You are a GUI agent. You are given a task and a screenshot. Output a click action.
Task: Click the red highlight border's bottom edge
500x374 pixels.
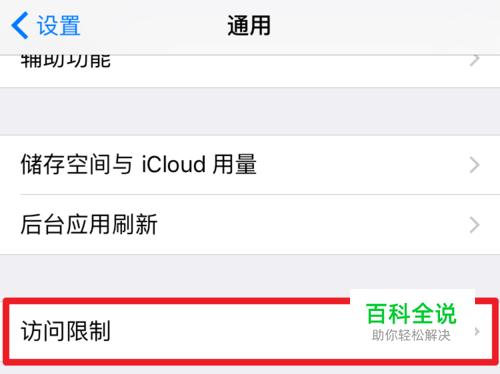click(x=250, y=362)
